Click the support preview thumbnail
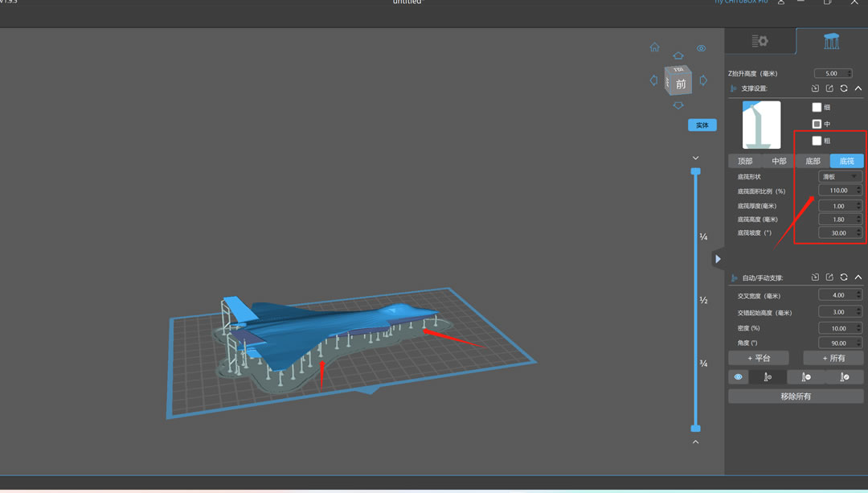The height and width of the screenshot is (493, 868). (762, 125)
